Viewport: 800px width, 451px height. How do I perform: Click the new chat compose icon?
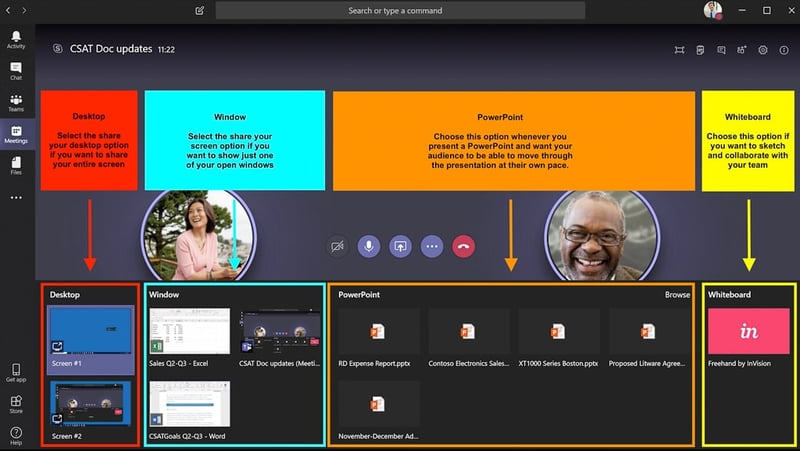(200, 11)
